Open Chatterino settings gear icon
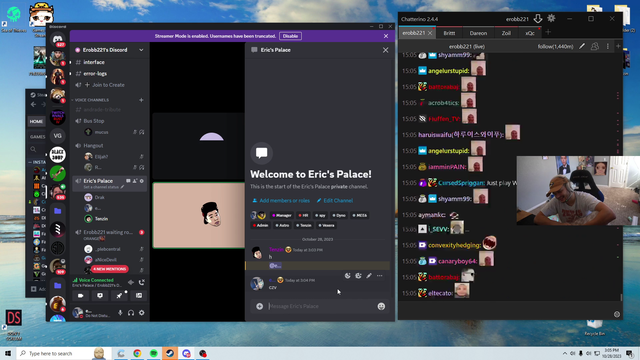Viewport: 640px width, 360px height. [x=551, y=18]
